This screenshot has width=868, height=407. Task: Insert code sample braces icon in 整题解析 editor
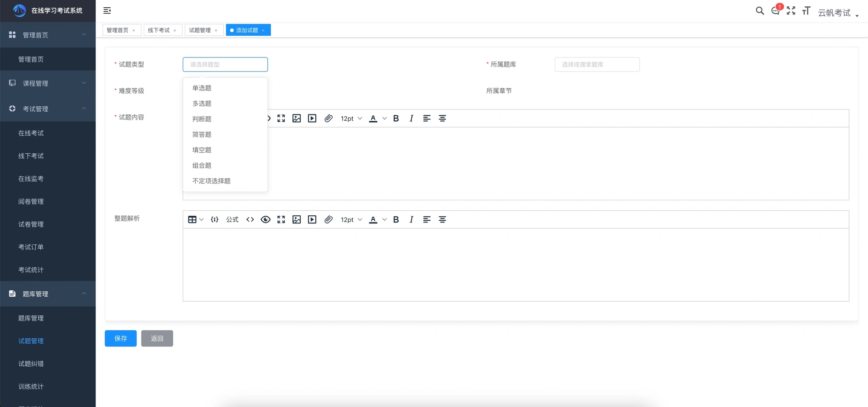click(x=215, y=219)
